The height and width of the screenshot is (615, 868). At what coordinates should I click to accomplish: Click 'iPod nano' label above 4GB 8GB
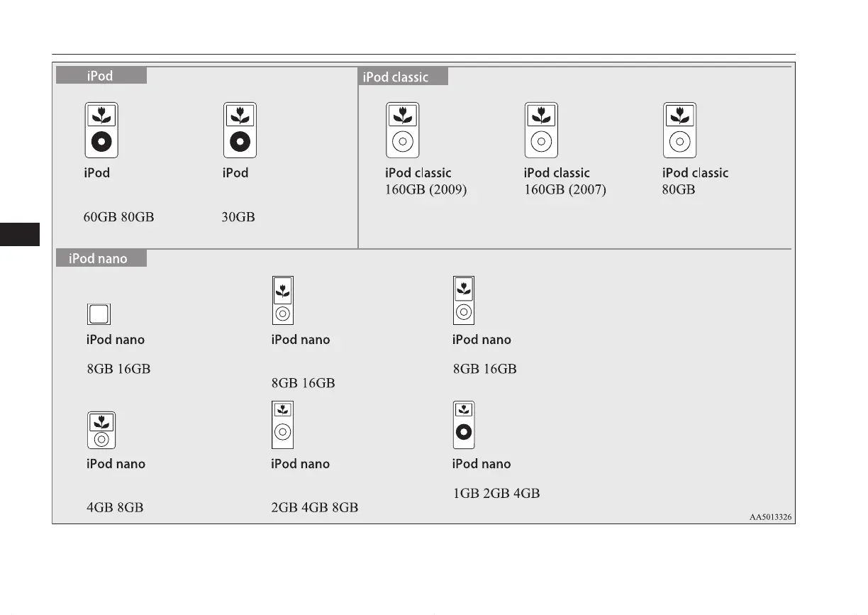116,464
